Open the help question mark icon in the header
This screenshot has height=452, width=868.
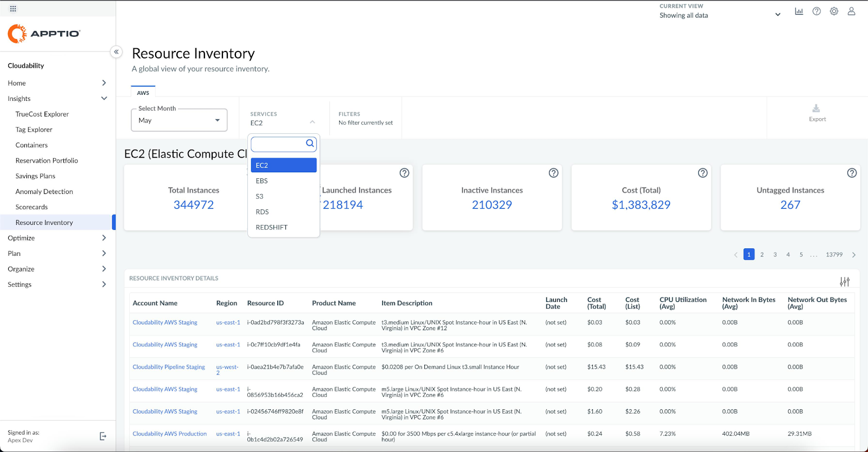click(816, 11)
